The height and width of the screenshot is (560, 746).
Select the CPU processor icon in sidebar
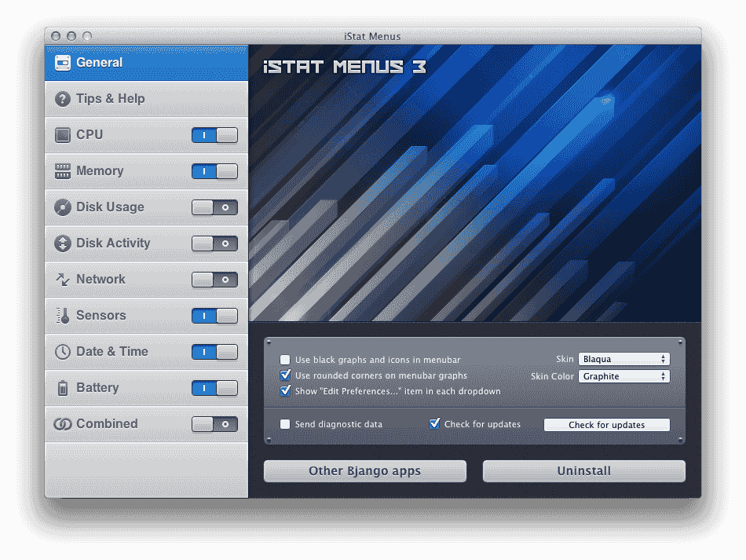point(61,134)
